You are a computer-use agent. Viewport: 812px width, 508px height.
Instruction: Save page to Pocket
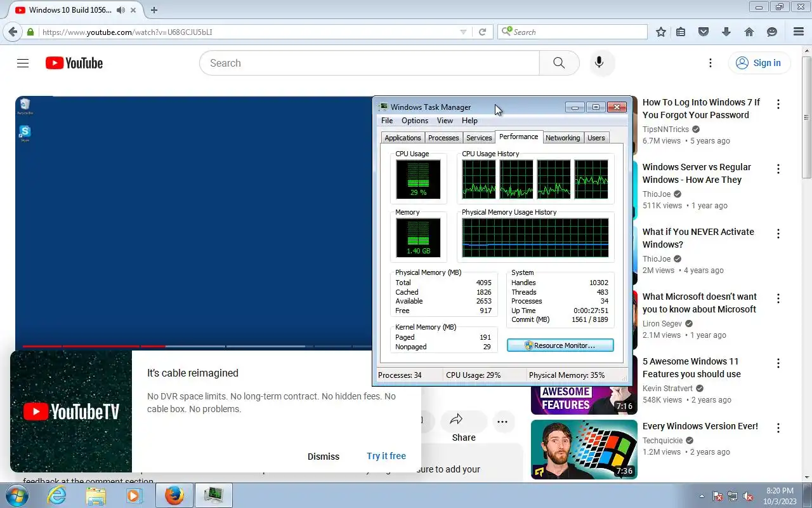[x=703, y=32]
